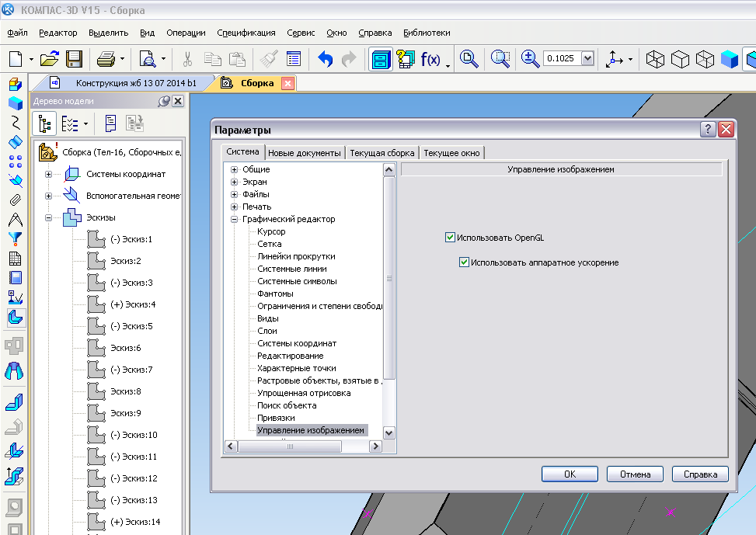Collapse the Графический редактор node
Screen dimensions: 756x535
pyautogui.click(x=234, y=219)
